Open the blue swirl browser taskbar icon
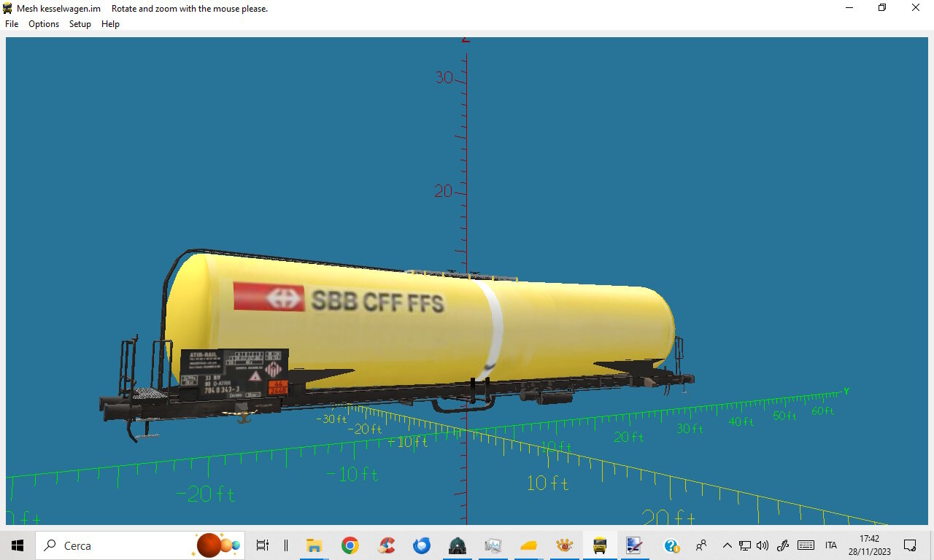Viewport: 934px width, 560px height. pyautogui.click(x=422, y=545)
